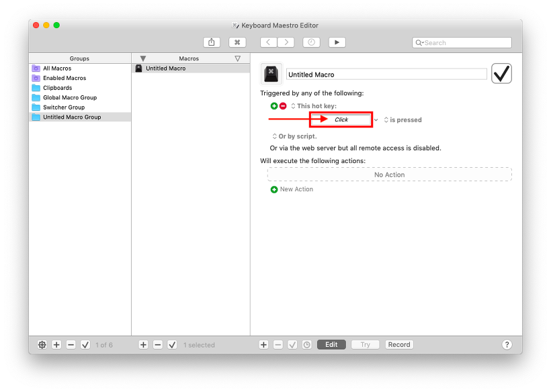
Task: Add a trigger with green plus
Action: 274,106
